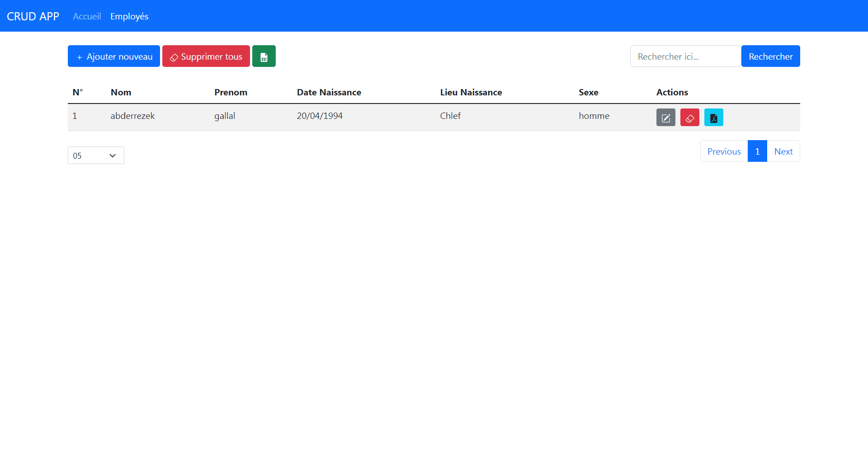Click the Nom column header
The width and height of the screenshot is (868, 471).
pyautogui.click(x=121, y=92)
